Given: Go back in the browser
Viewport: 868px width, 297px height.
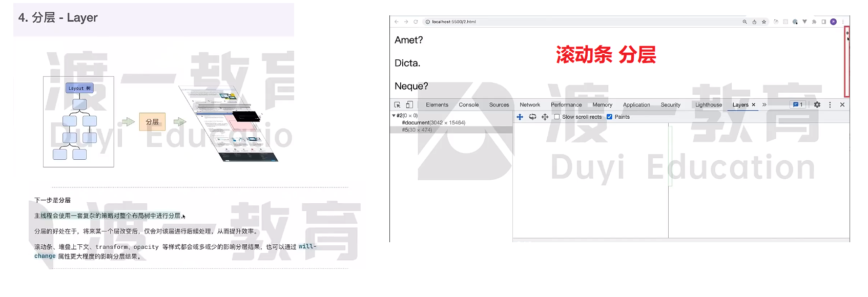Looking at the screenshot, I should pyautogui.click(x=396, y=22).
